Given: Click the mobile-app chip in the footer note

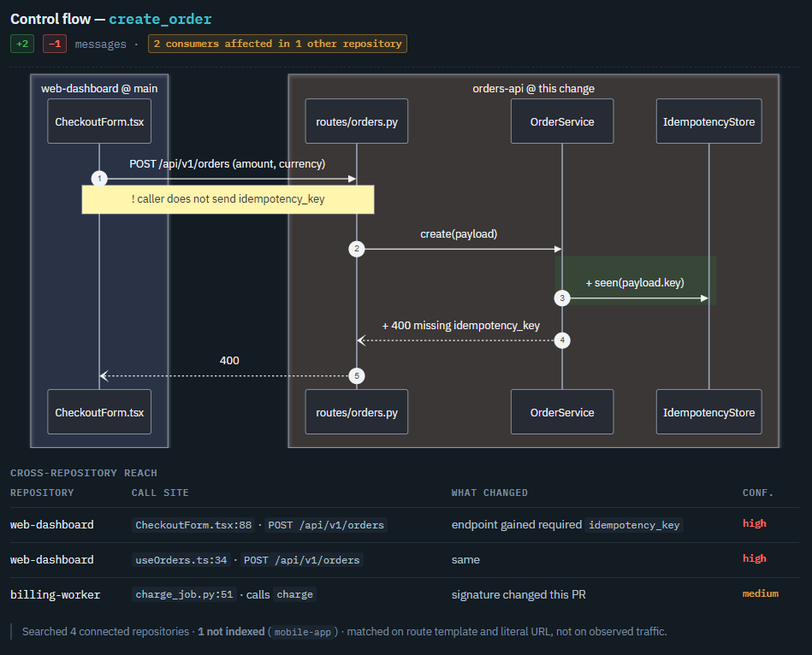Looking at the screenshot, I should 303,632.
